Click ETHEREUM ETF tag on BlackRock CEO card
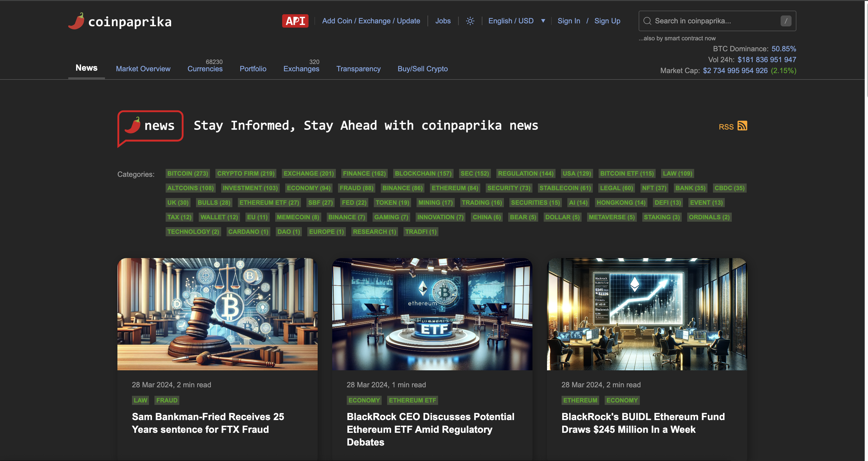Image resolution: width=868 pixels, height=461 pixels. coord(412,400)
